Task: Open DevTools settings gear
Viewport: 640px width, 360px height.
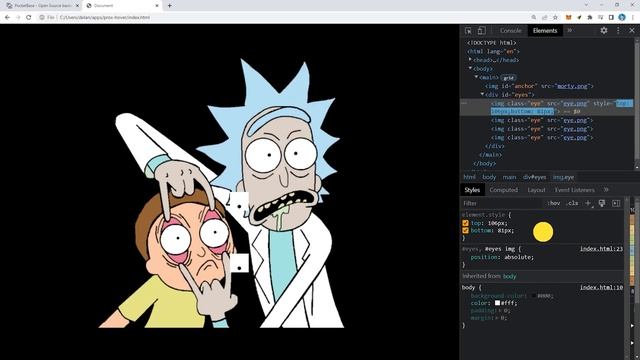Action: pos(604,30)
